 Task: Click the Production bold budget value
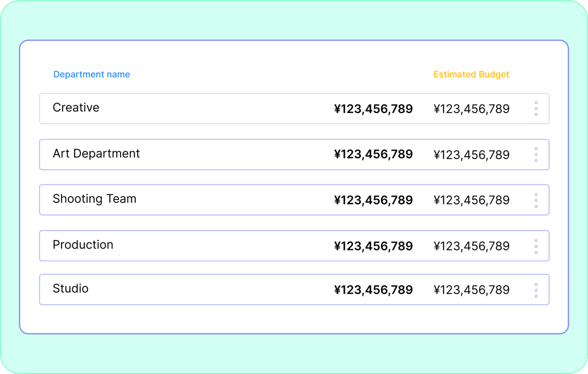click(373, 246)
